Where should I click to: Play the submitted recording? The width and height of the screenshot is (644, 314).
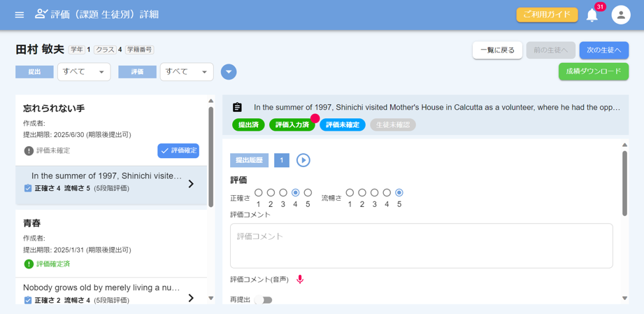(303, 160)
